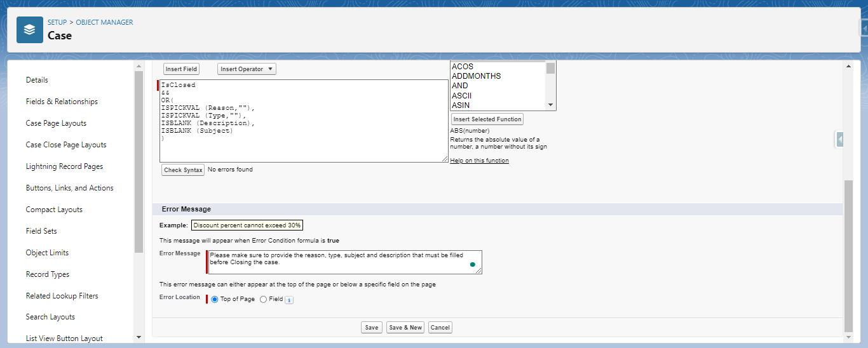868x348 pixels.
Task: Collapse the right side panel arrow
Action: click(839, 139)
